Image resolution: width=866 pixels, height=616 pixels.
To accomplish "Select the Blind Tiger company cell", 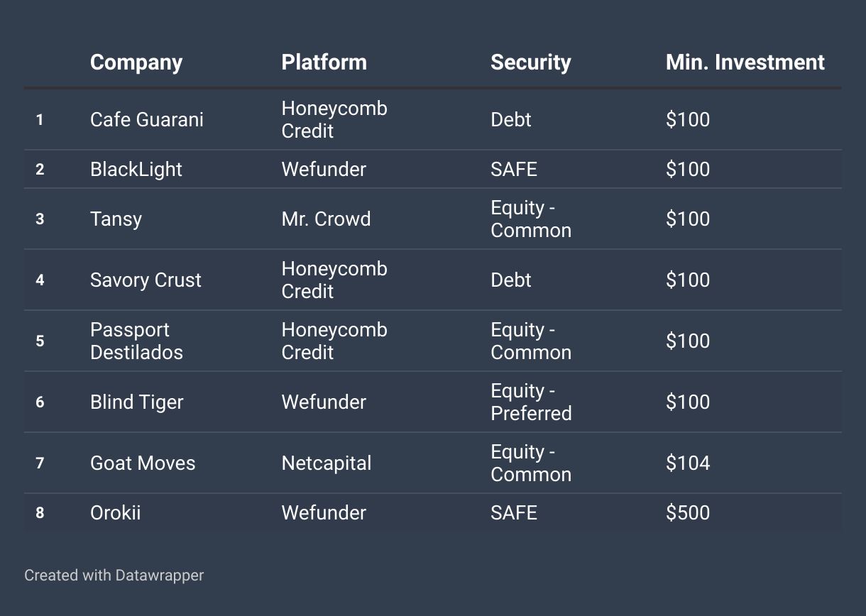I will (137, 402).
